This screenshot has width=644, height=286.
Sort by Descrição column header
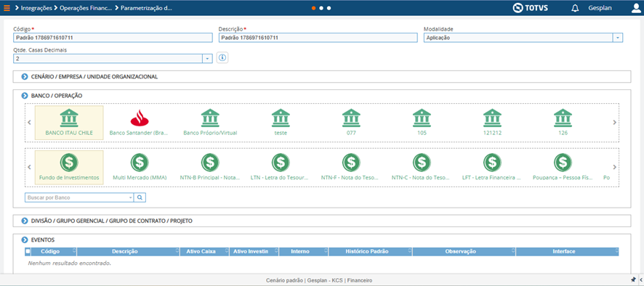[128, 252]
